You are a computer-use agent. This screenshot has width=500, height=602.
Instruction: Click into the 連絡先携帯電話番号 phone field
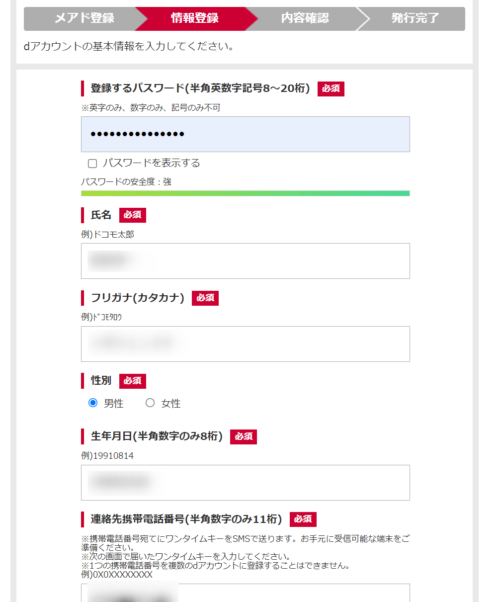pyautogui.click(x=245, y=593)
